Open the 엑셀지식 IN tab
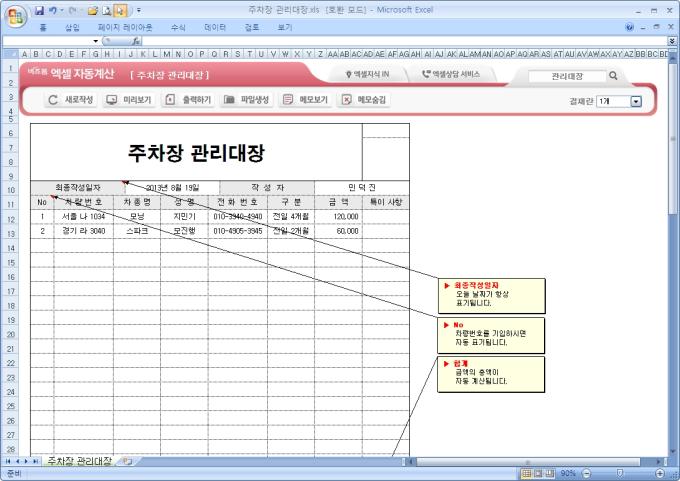 click(367, 75)
